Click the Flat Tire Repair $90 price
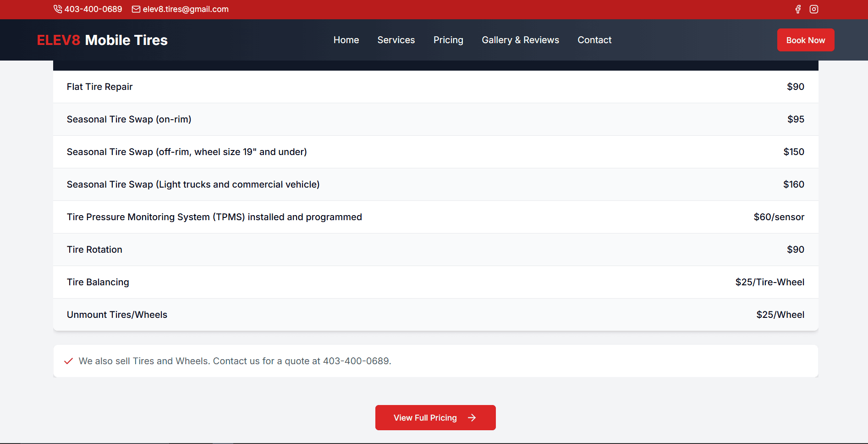 pyautogui.click(x=796, y=87)
